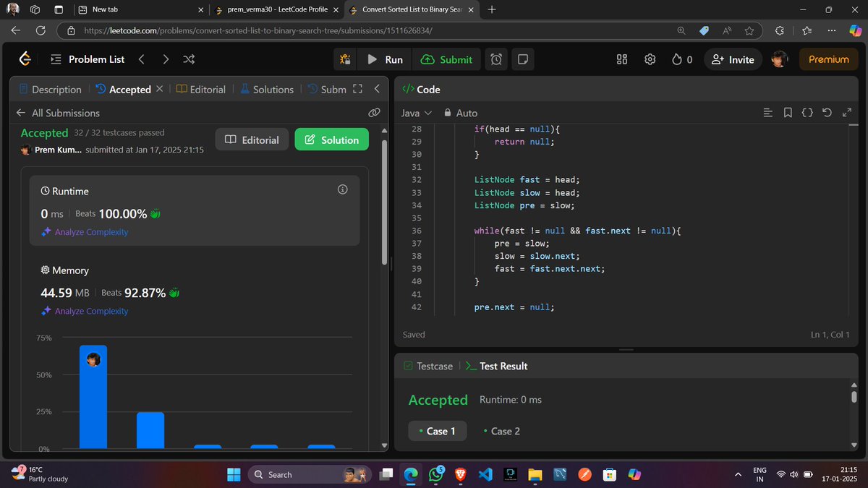Open Problem List panel
Image resolution: width=868 pixels, height=488 pixels.
coord(87,59)
